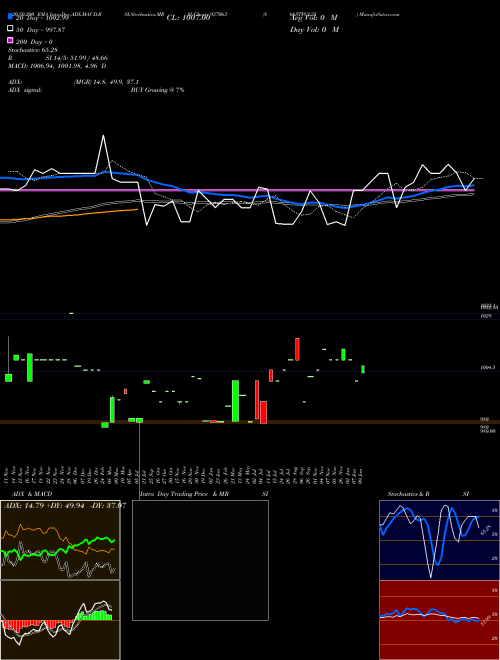Screen dimensions: 500x660
Task: Click the orange moving average line segment
Action: click(x=69, y=215)
